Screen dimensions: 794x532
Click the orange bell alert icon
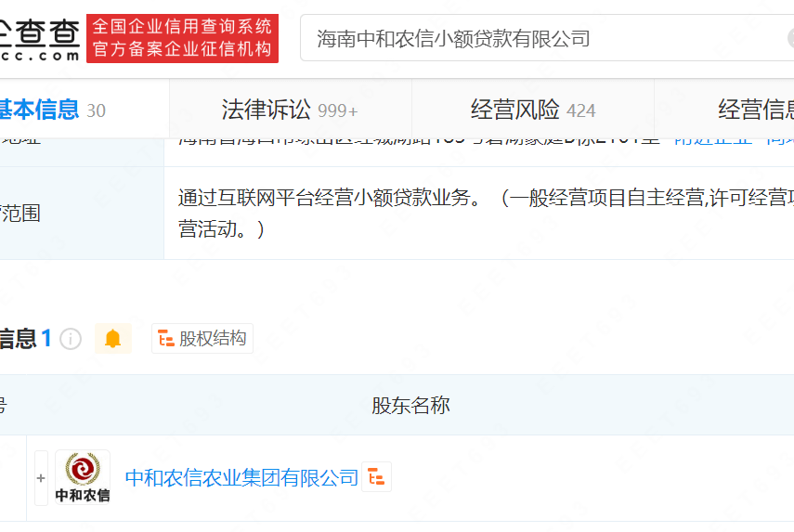coord(112,339)
